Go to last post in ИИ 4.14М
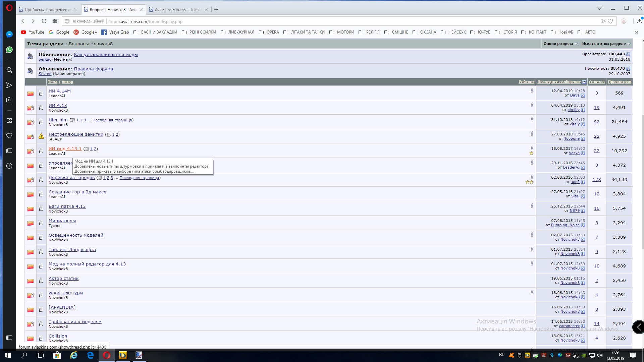Image resolution: width=644 pixels, height=362 pixels. click(583, 96)
